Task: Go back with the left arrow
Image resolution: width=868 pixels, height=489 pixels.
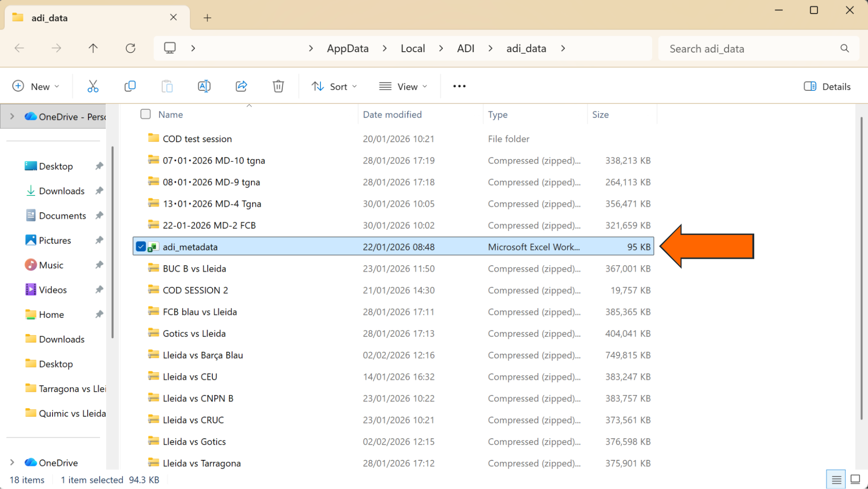Action: tap(19, 48)
